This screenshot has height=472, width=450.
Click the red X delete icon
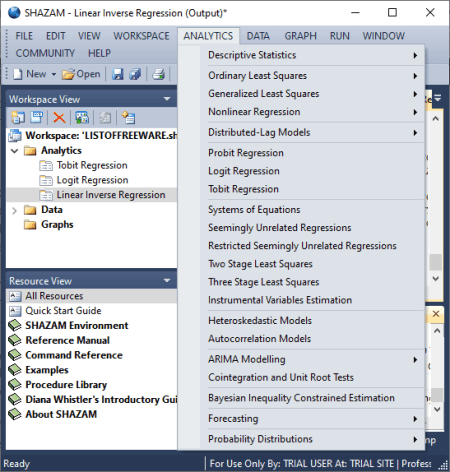point(59,117)
